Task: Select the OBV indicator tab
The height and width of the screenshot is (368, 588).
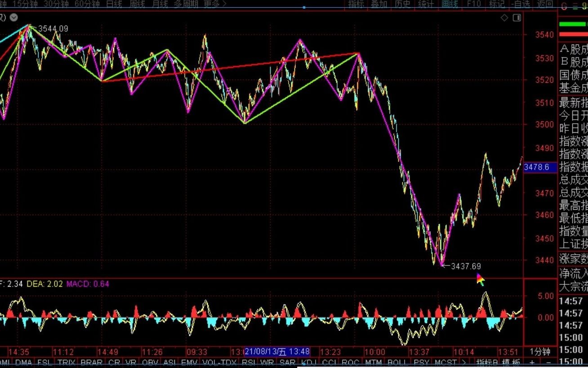Action: 150,363
